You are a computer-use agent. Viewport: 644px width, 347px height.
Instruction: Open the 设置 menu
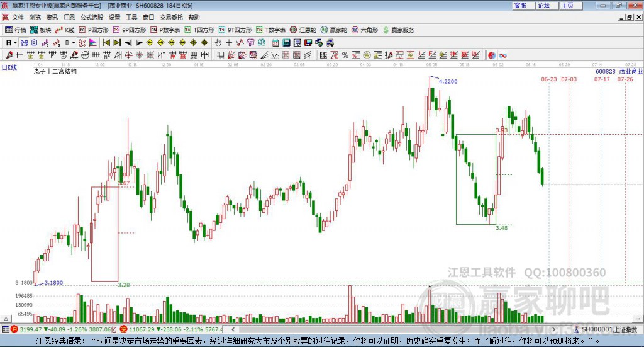(114, 17)
